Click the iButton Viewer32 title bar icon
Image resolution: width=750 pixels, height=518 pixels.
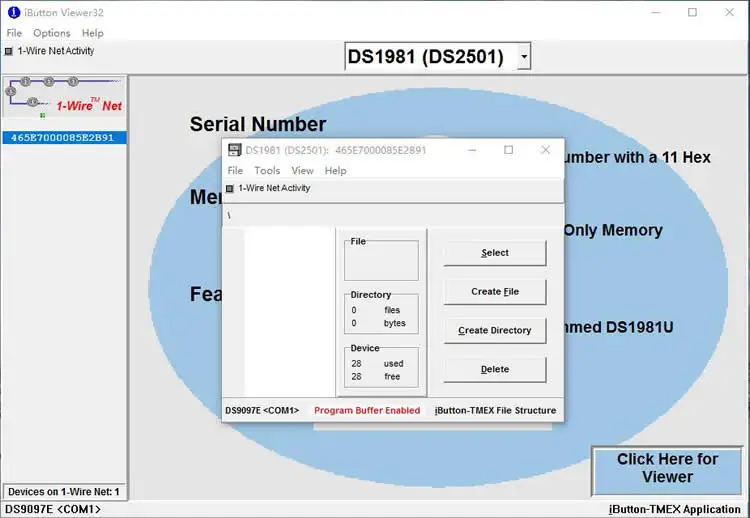[14, 12]
